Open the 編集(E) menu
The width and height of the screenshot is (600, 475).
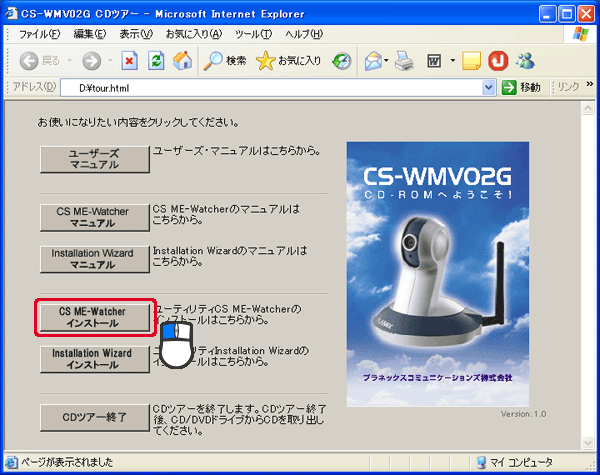point(90,34)
